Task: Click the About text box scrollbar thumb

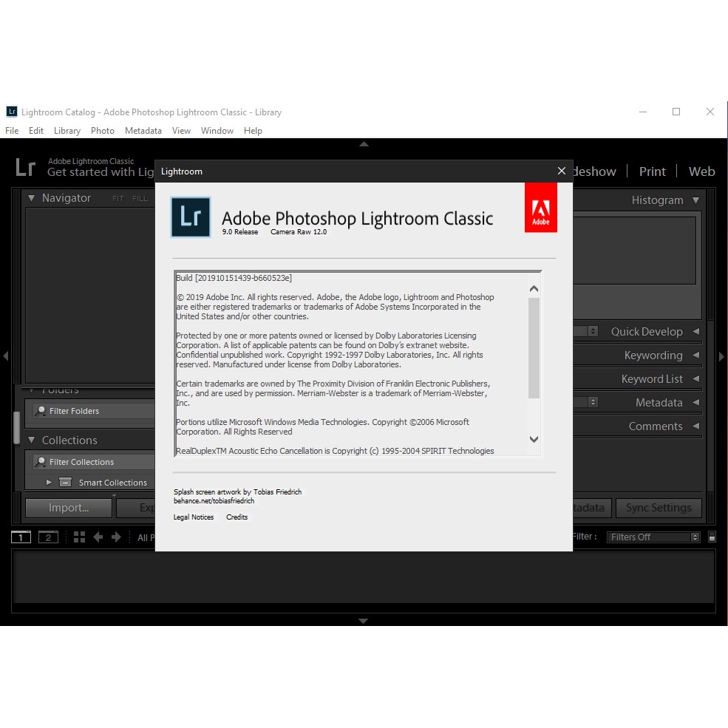Action: 534,348
